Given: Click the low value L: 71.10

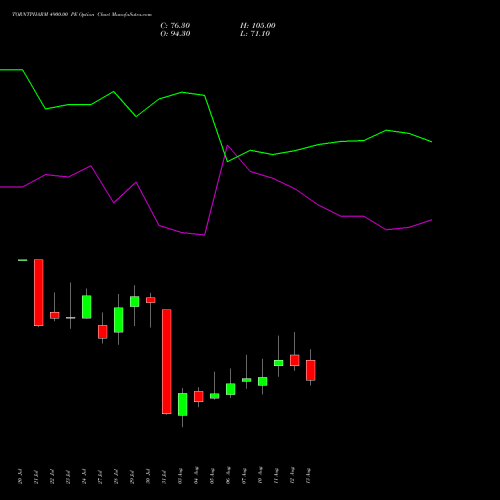Looking at the screenshot, I should click(x=255, y=34).
